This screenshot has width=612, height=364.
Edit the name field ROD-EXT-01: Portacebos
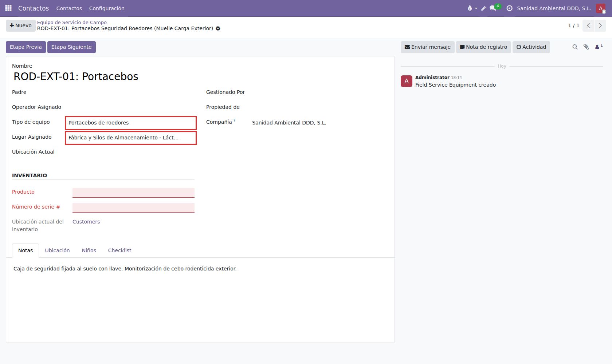click(x=76, y=76)
